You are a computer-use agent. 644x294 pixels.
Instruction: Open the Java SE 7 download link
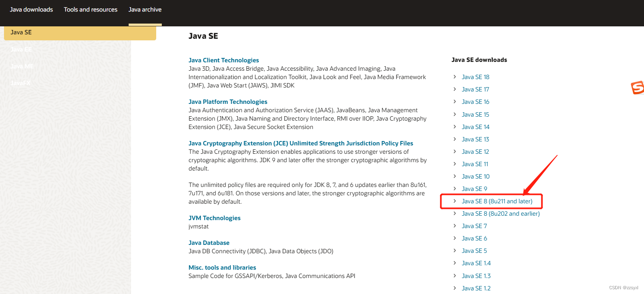pos(475,226)
